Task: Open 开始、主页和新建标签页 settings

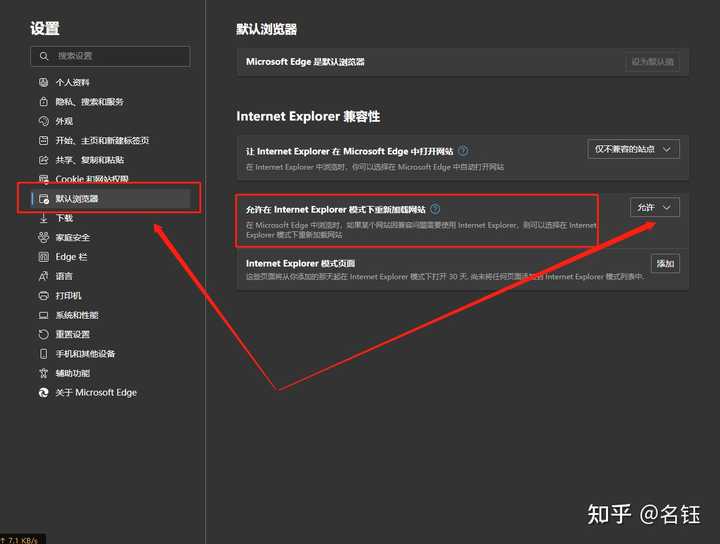Action: point(102,140)
